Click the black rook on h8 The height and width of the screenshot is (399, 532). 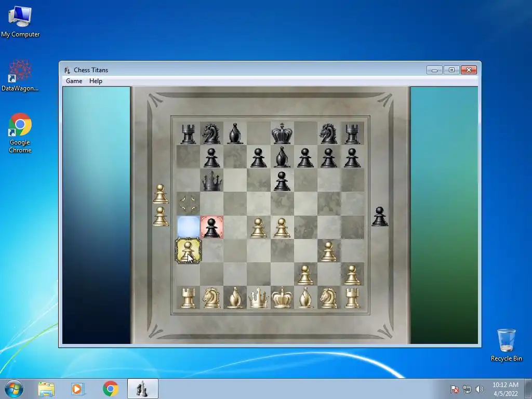click(x=352, y=134)
